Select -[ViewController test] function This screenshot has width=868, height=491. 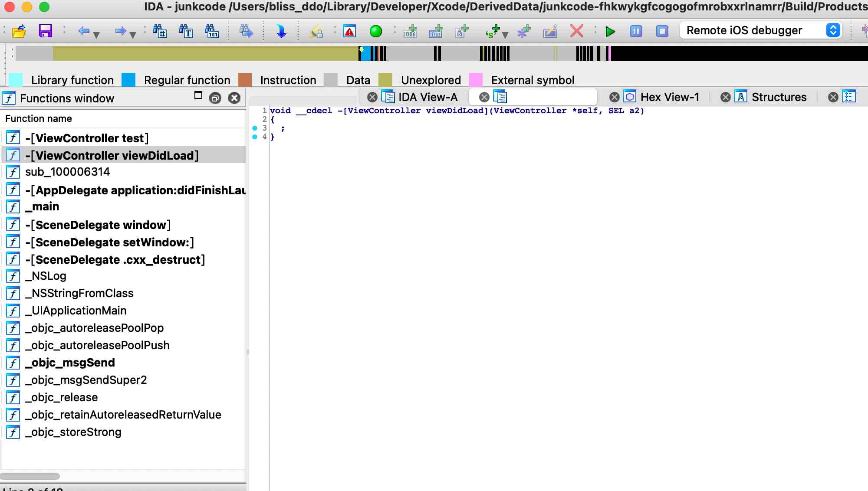point(87,138)
